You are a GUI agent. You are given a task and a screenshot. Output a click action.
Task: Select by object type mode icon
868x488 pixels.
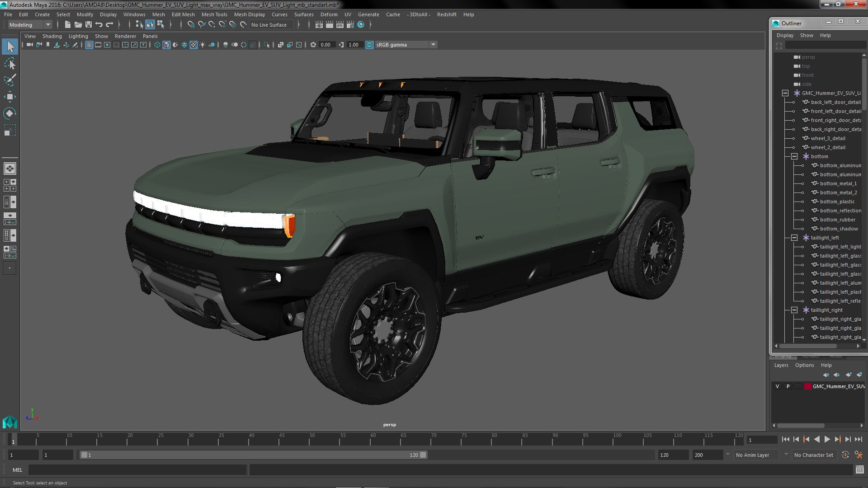pyautogui.click(x=150, y=25)
